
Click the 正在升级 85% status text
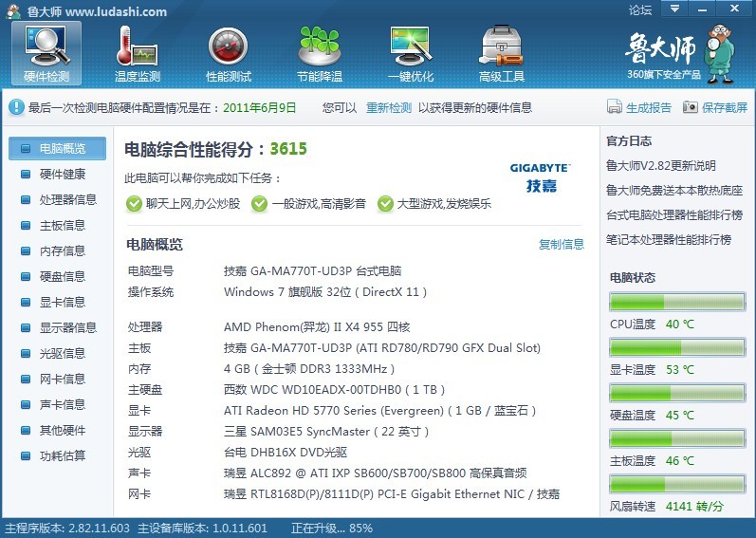click(332, 528)
